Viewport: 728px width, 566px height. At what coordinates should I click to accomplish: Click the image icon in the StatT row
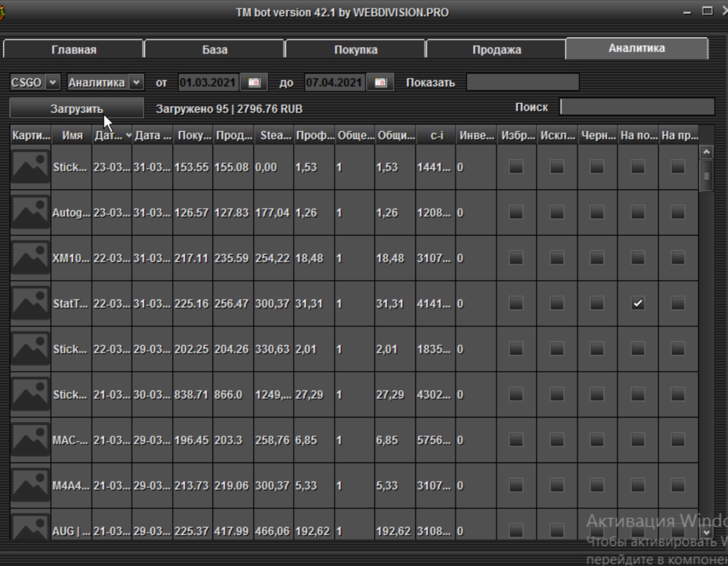30,304
